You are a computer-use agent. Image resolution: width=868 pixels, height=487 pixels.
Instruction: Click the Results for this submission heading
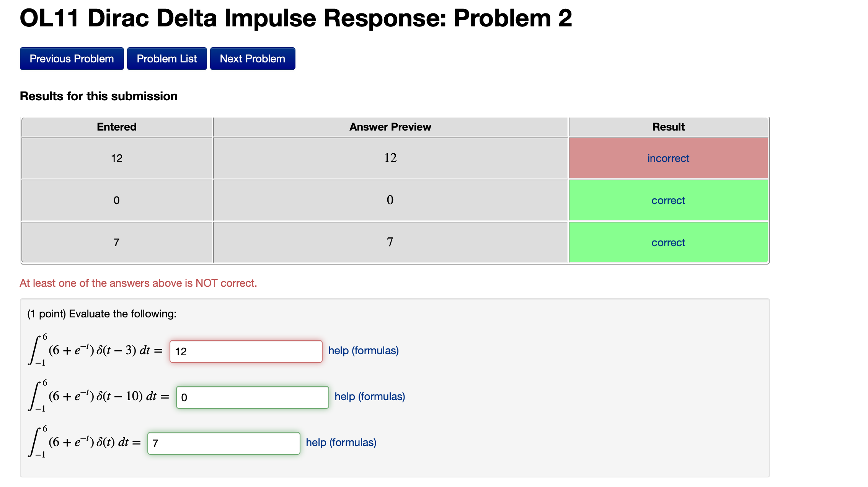click(x=99, y=96)
